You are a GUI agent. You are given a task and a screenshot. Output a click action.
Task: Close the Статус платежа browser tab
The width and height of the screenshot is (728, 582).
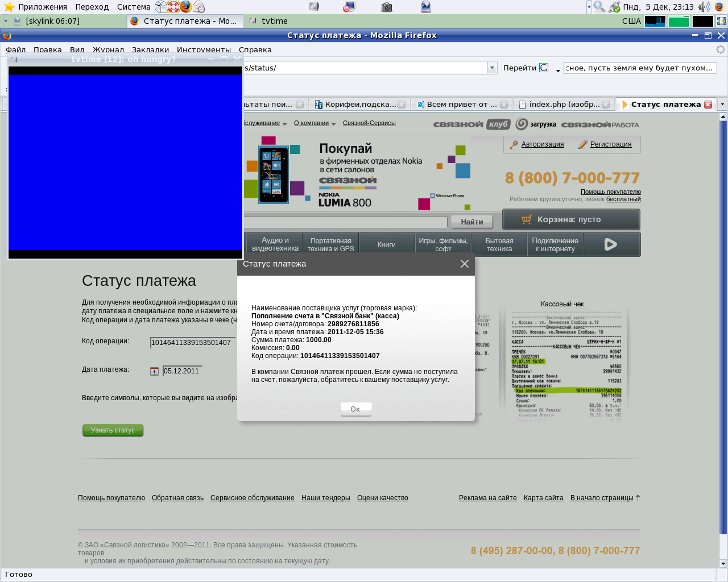708,105
